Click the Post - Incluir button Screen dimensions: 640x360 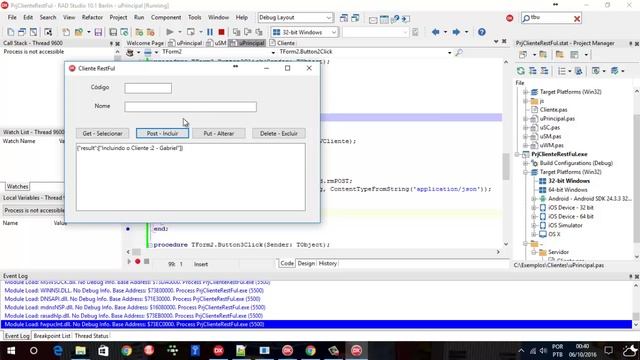pyautogui.click(x=162, y=133)
